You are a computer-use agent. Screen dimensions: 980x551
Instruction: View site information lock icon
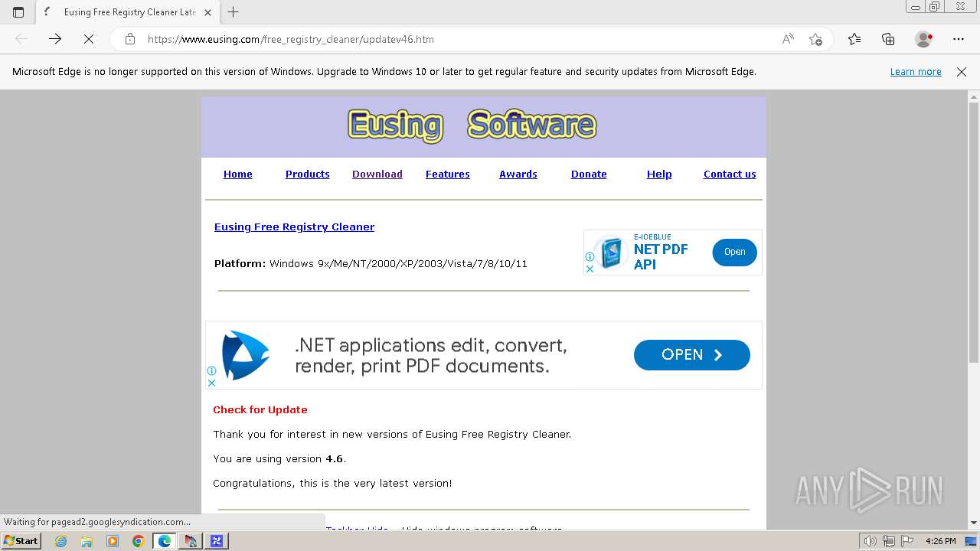coord(130,39)
